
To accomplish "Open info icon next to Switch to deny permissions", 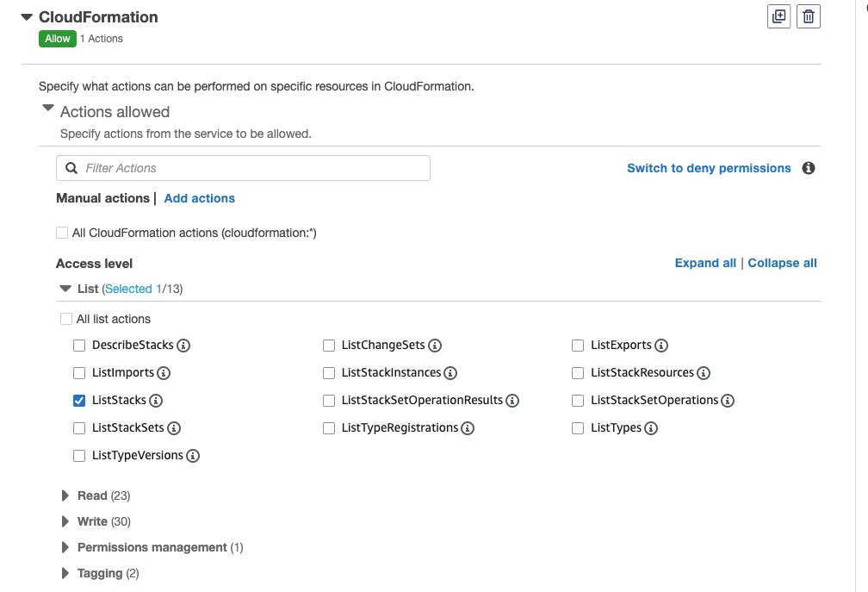I will (809, 168).
